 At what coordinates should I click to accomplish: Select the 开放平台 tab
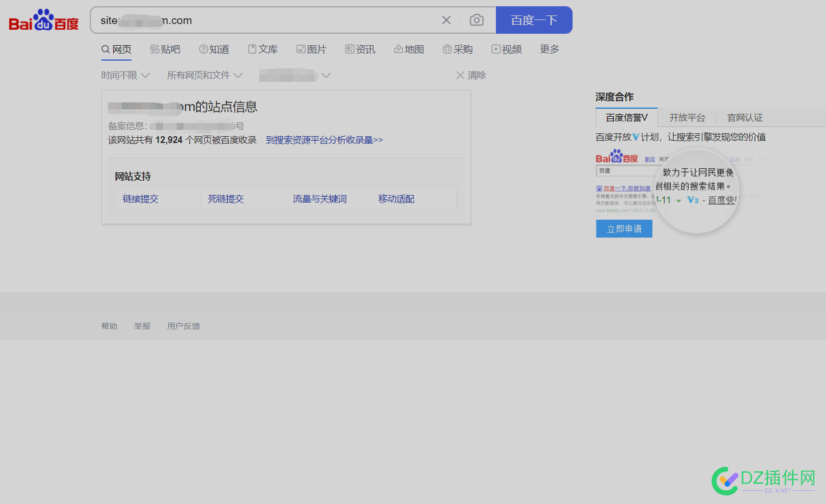687,117
